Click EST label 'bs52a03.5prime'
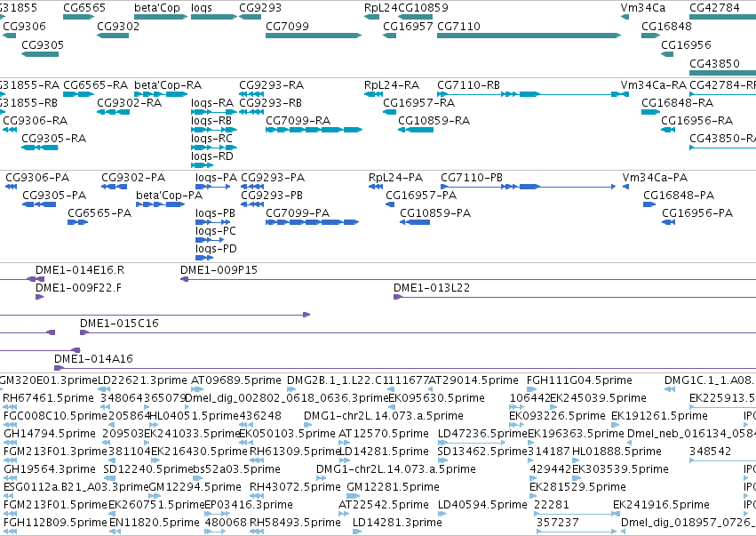This screenshot has height=536, width=756. coord(236,469)
